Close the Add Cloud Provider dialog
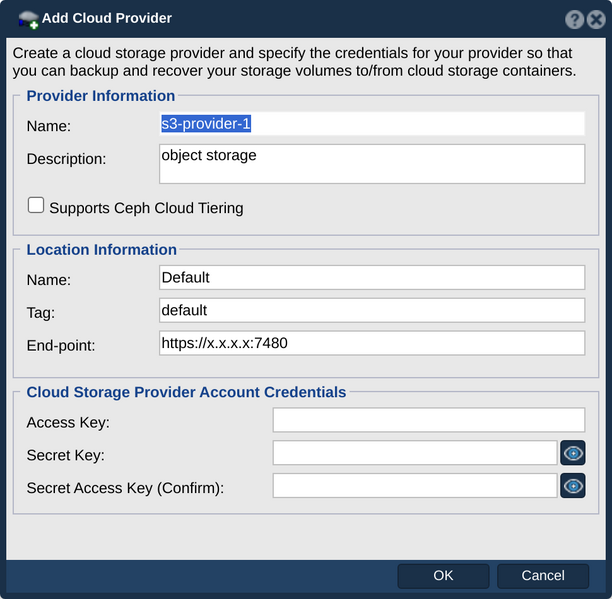Image resolution: width=612 pixels, height=599 pixels. 596,20
